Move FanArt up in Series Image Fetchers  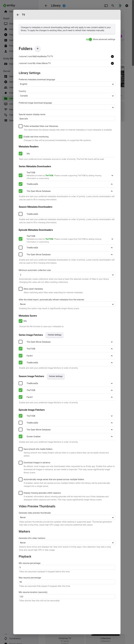coord(112,356)
